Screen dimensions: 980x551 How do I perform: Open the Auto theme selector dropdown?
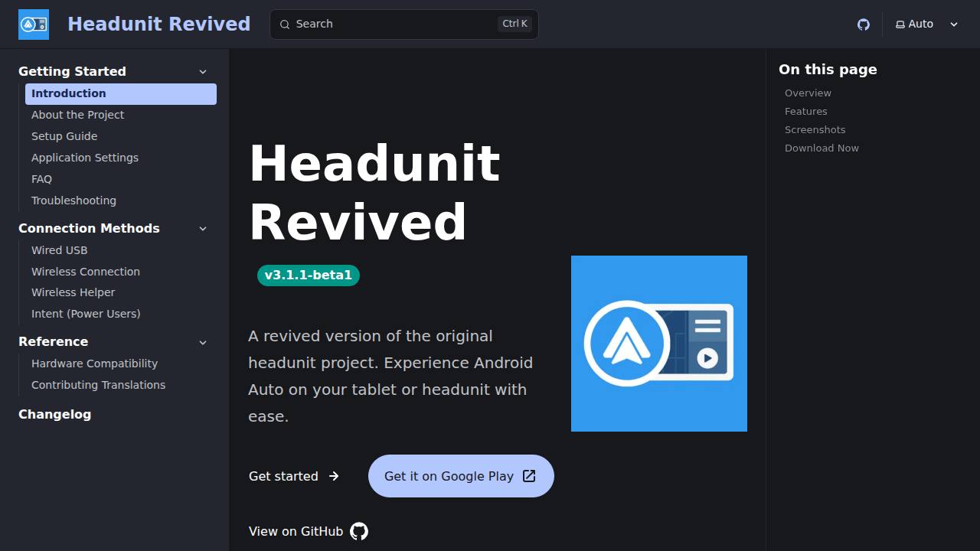927,24
